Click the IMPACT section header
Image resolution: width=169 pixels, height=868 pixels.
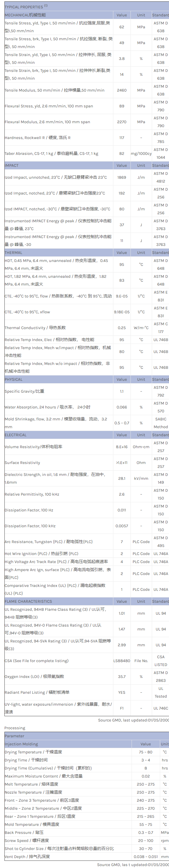tap(12, 165)
